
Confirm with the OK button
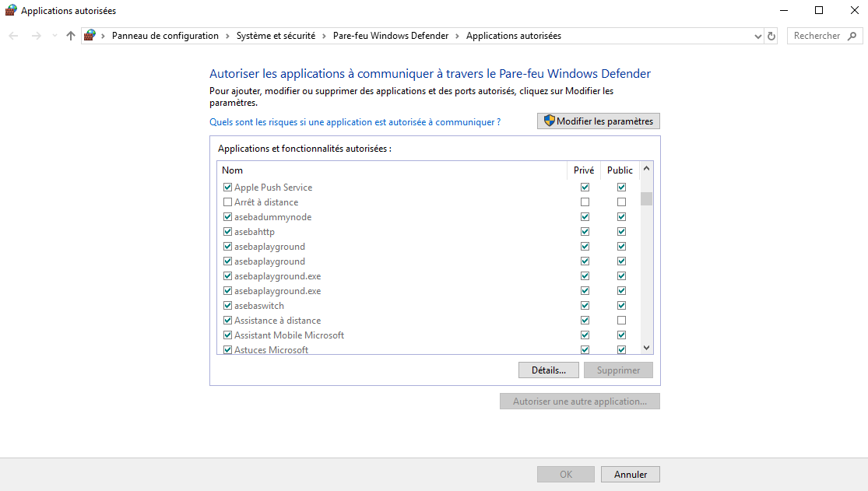coord(566,475)
